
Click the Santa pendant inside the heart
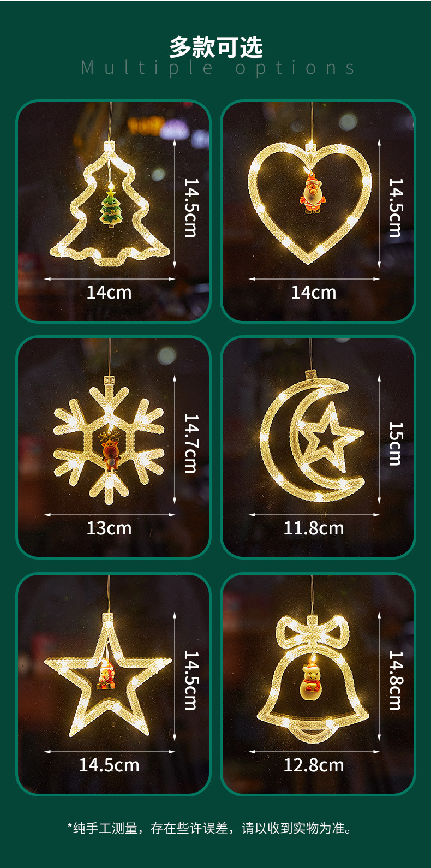coord(313,193)
